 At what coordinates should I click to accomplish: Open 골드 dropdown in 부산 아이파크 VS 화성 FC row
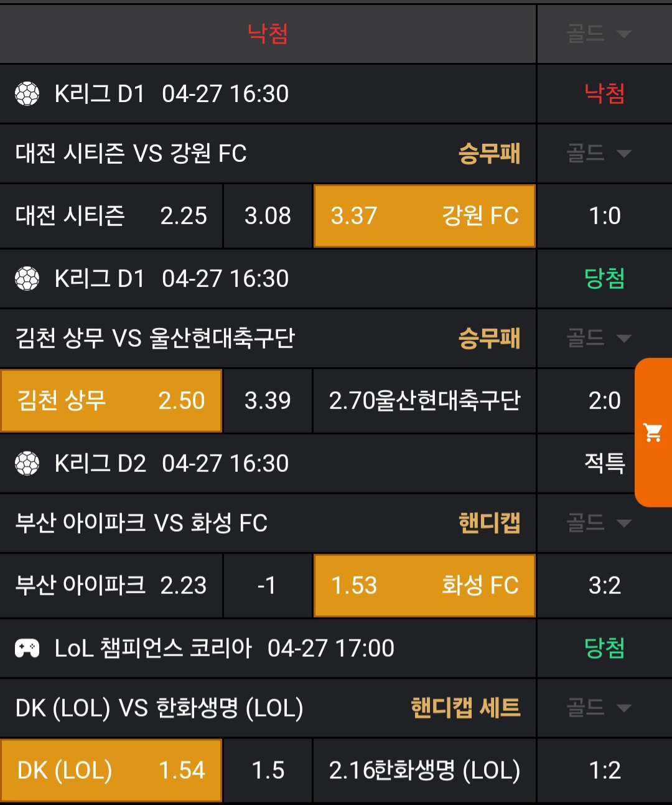pos(599,523)
